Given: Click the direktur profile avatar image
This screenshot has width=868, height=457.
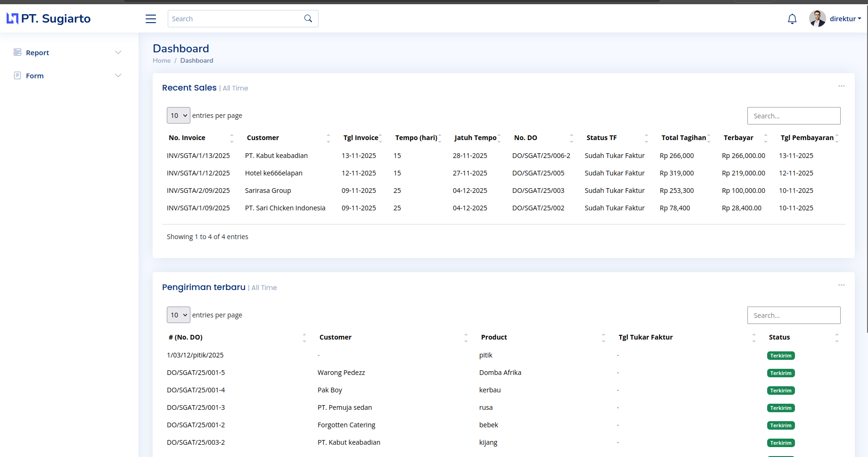Looking at the screenshot, I should (818, 18).
